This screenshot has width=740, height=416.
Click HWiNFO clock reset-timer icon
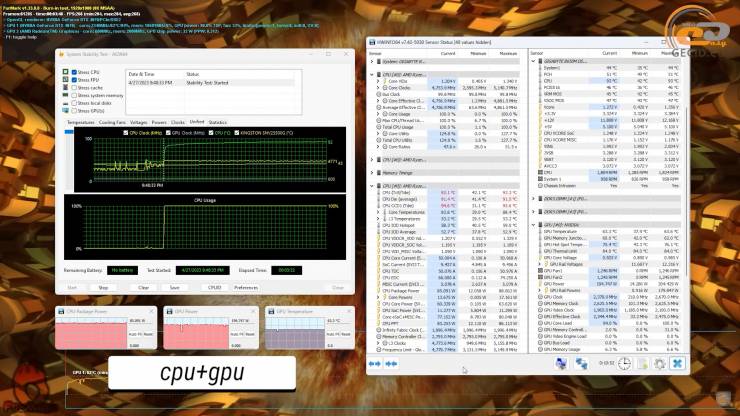point(624,364)
